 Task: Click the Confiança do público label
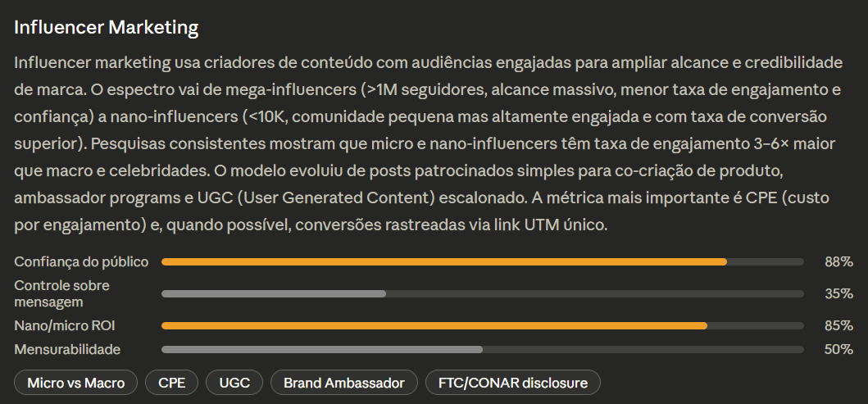pyautogui.click(x=81, y=262)
